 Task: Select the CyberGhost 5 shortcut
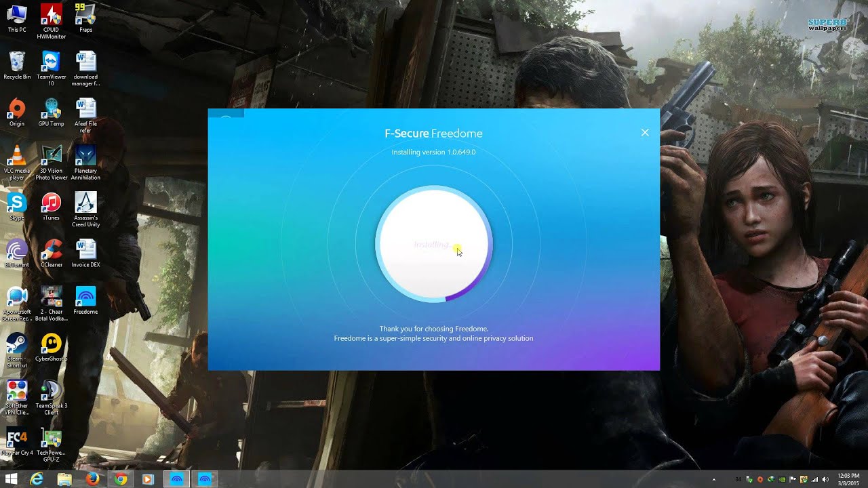pyautogui.click(x=51, y=348)
